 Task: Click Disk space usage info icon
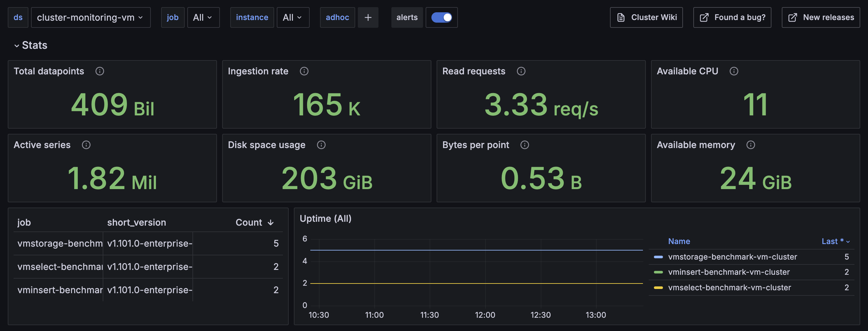321,145
